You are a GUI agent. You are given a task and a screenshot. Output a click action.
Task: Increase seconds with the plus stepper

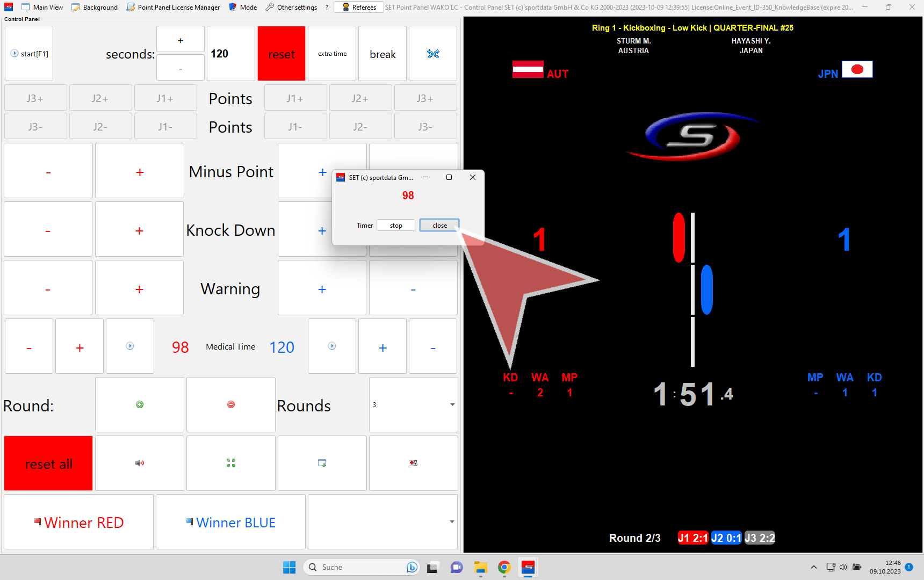[x=181, y=40]
